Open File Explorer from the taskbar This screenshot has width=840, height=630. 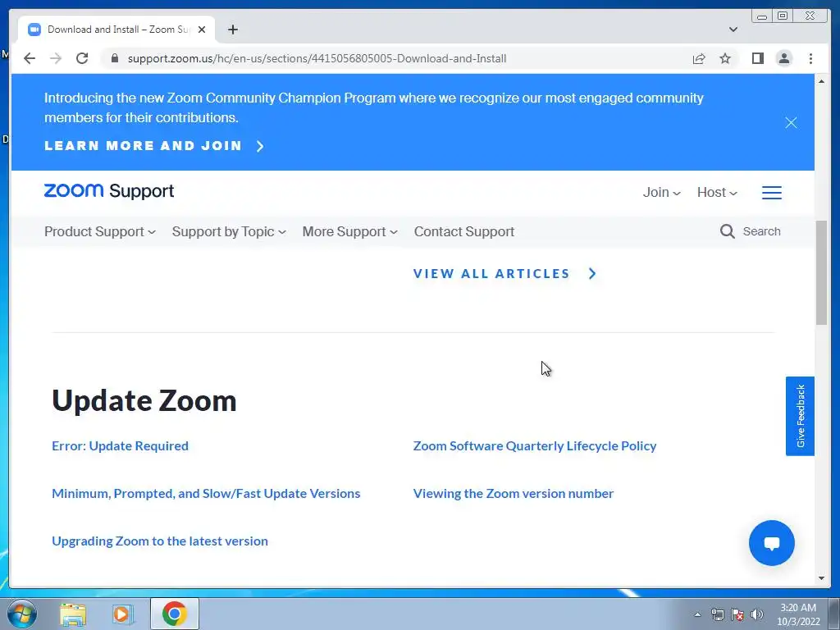(73, 614)
